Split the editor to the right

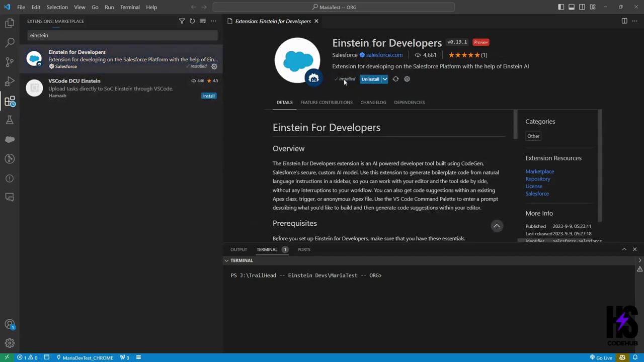624,21
